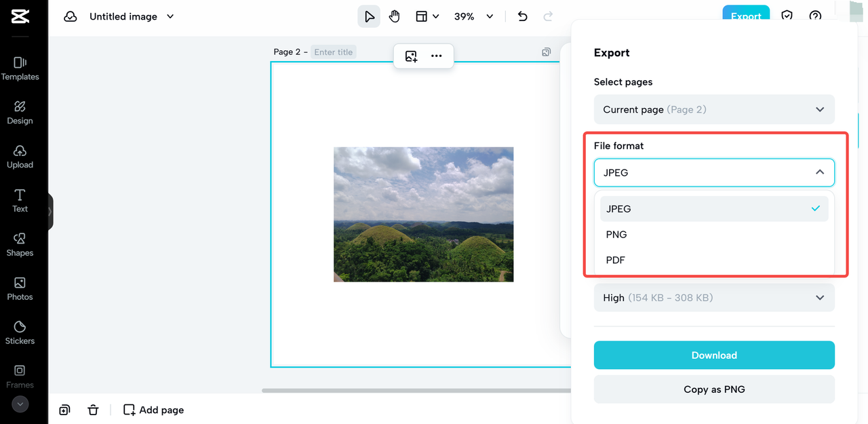Activate the hand pan tool

395,16
